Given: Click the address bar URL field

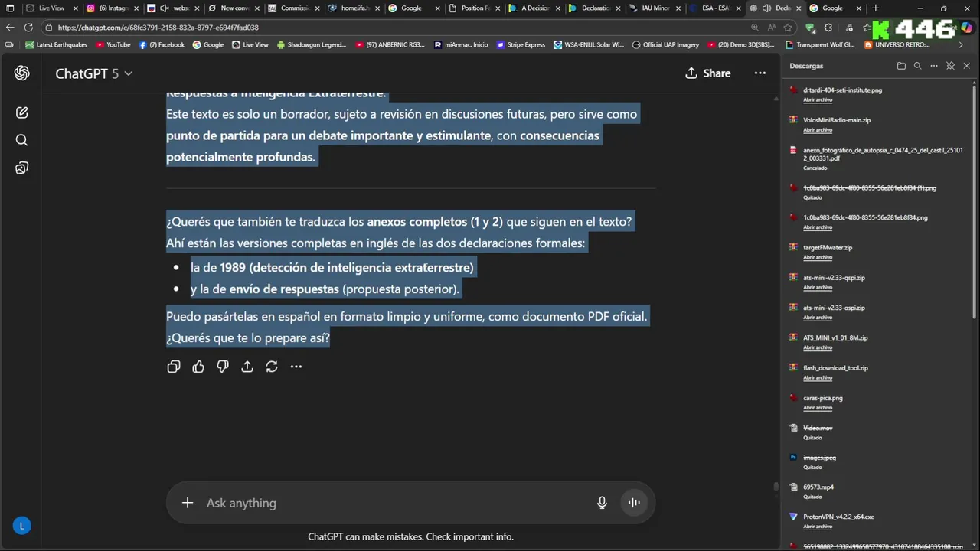Looking at the screenshot, I should pyautogui.click(x=398, y=28).
